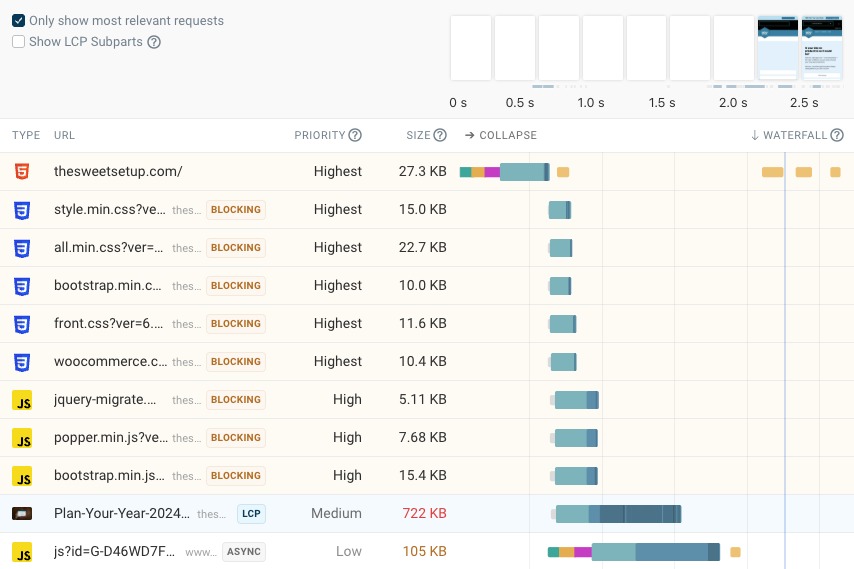Click JS icon for js?id=G-D46WD7F row
This screenshot has height=569, width=854.
[22, 552]
